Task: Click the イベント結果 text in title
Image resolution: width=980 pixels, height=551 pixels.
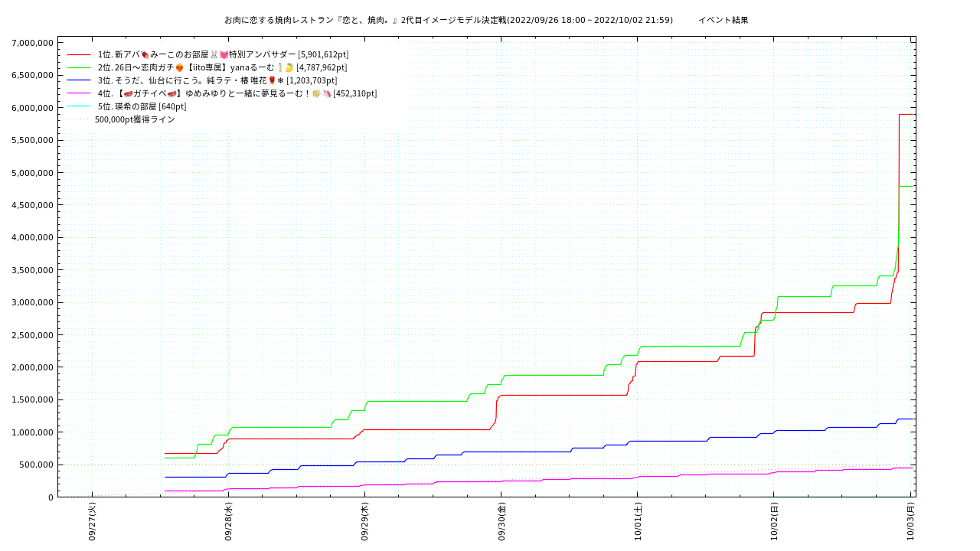Action: pyautogui.click(x=723, y=20)
